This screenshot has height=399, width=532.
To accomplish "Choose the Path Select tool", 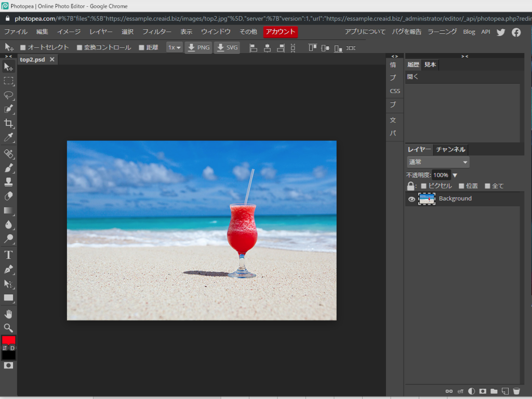I will click(x=8, y=284).
